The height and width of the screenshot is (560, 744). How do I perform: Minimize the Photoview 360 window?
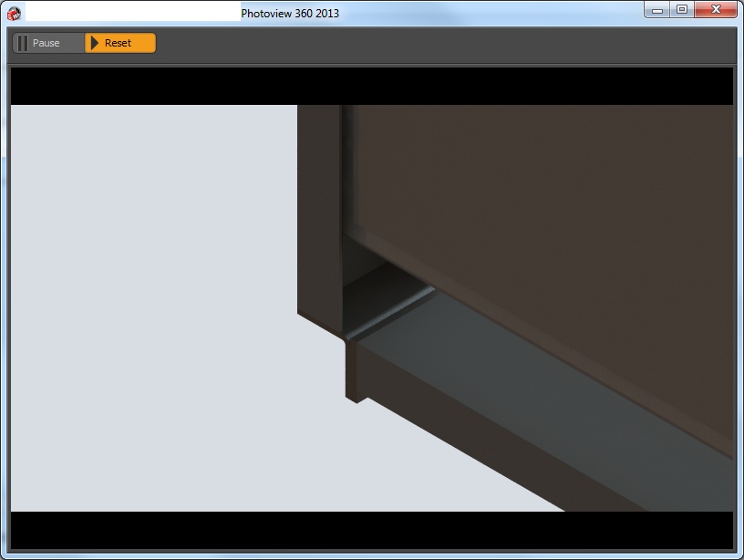pyautogui.click(x=656, y=10)
